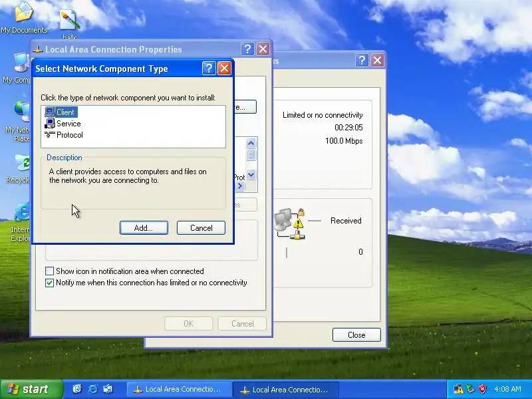The image size is (532, 399).
Task: Select the Client component icon
Action: point(49,112)
